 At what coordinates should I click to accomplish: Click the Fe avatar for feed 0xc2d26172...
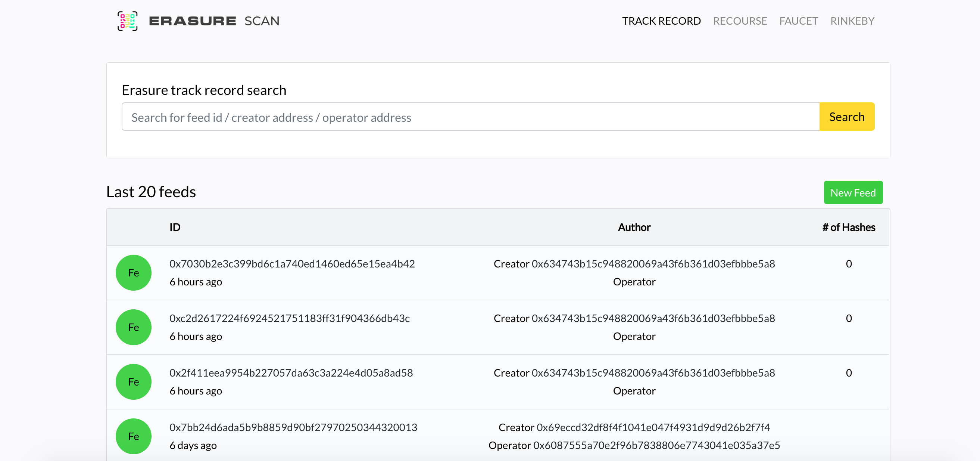[134, 327]
